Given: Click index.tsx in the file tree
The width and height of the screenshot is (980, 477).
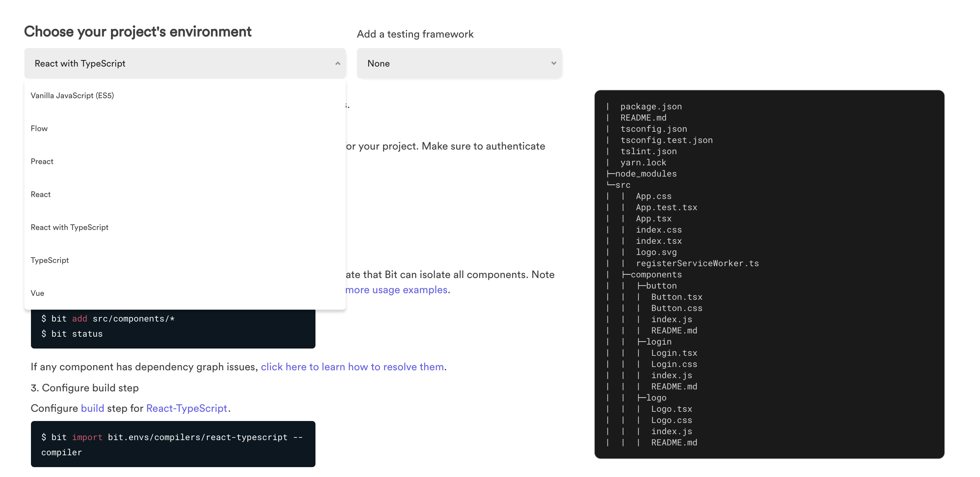Looking at the screenshot, I should tap(659, 241).
